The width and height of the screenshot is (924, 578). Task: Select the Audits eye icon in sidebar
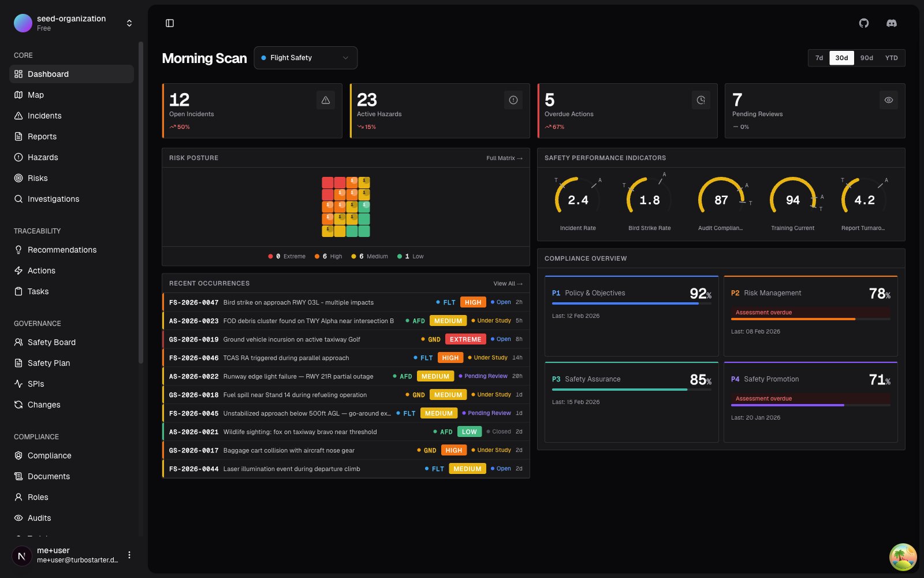pos(18,518)
